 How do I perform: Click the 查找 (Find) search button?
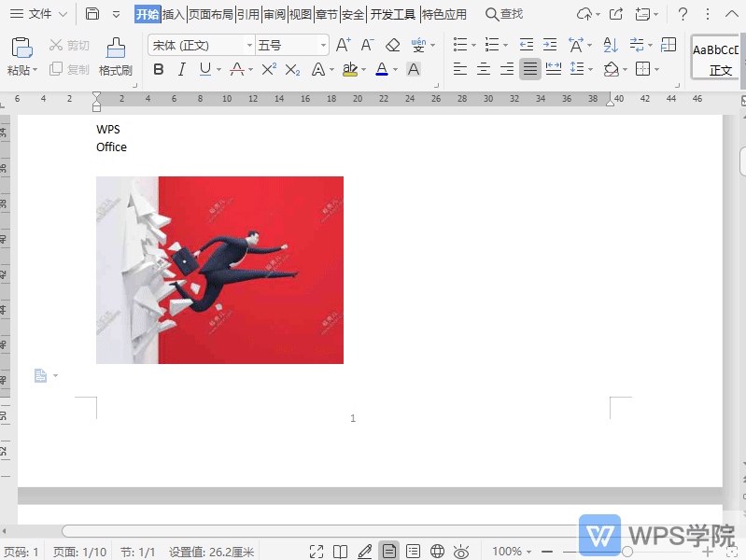click(504, 14)
